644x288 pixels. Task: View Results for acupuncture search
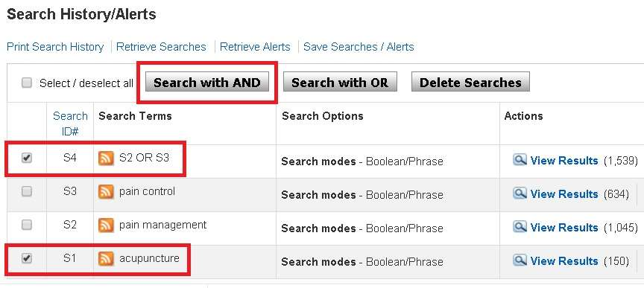563,261
